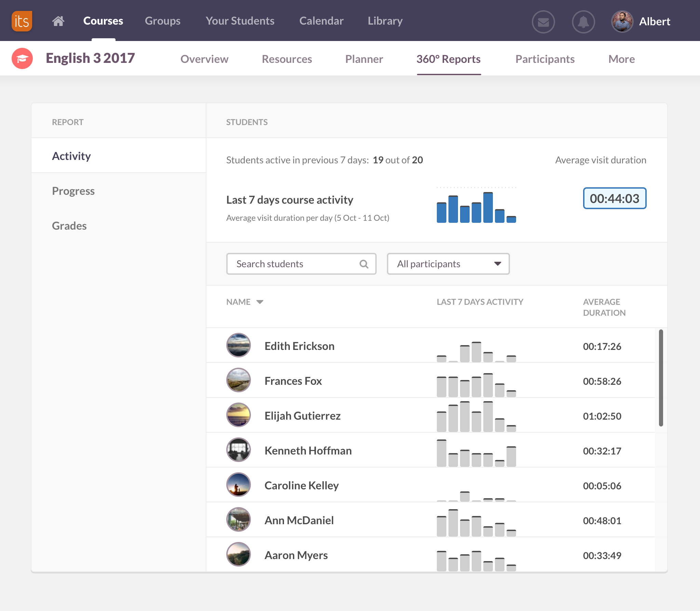The height and width of the screenshot is (611, 700).
Task: Go to home via house icon
Action: (58, 21)
